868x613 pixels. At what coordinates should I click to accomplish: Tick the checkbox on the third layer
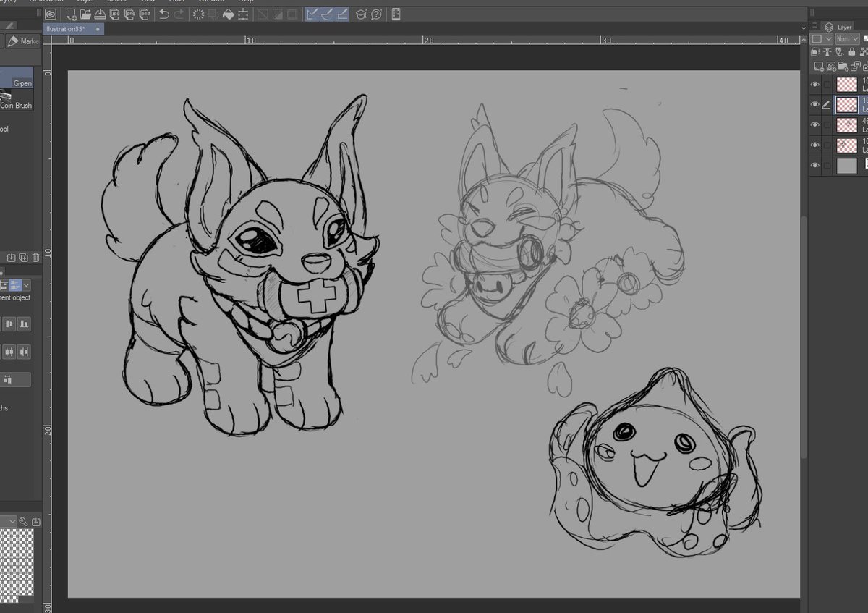click(827, 125)
